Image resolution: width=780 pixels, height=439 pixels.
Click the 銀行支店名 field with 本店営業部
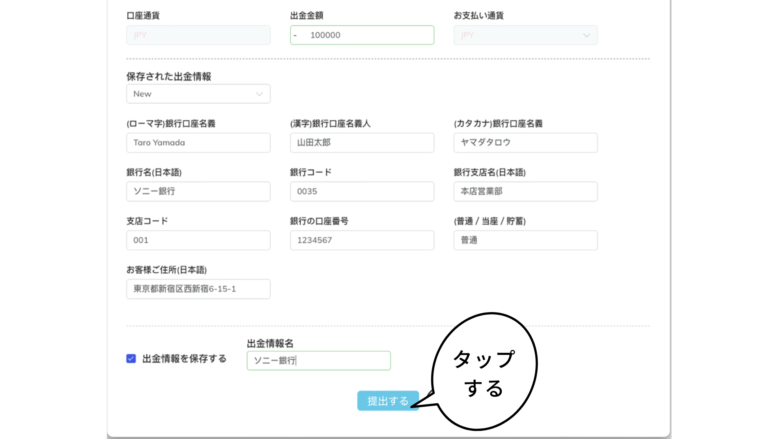tap(525, 191)
